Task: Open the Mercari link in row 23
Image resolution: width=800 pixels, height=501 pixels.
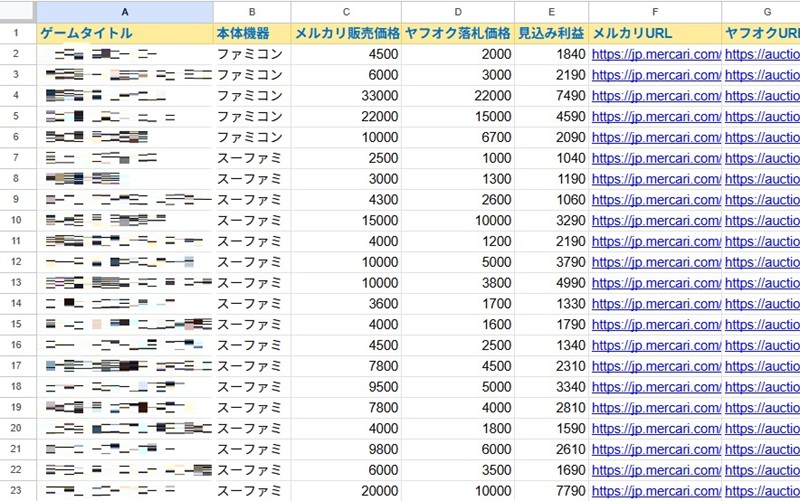Action: pyautogui.click(x=656, y=491)
